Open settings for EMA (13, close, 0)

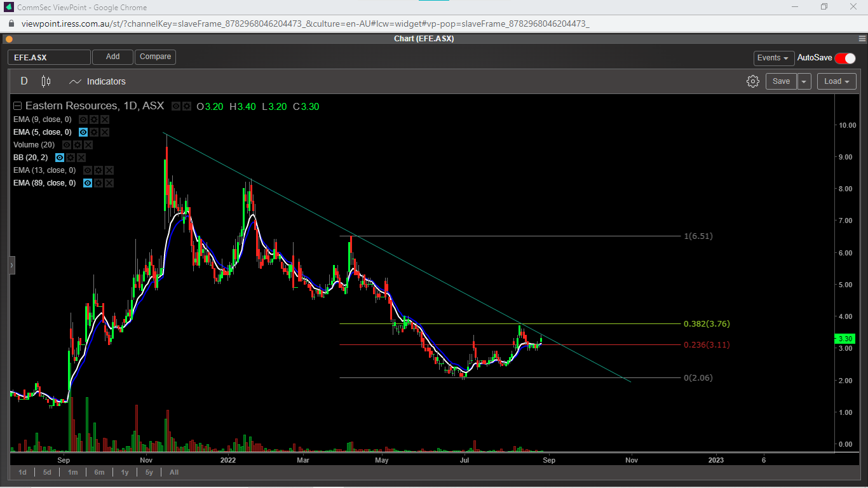[98, 170]
